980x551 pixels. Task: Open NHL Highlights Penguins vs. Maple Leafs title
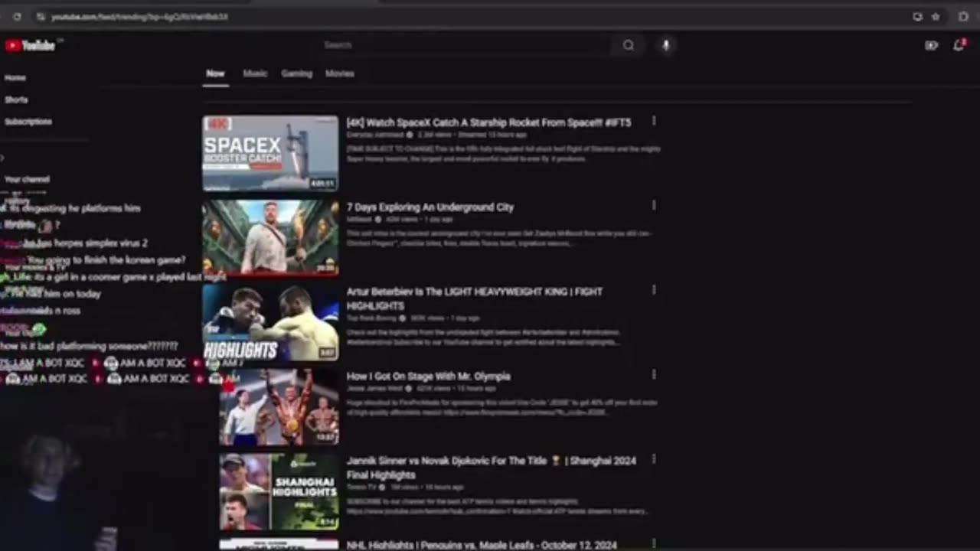coord(482,545)
